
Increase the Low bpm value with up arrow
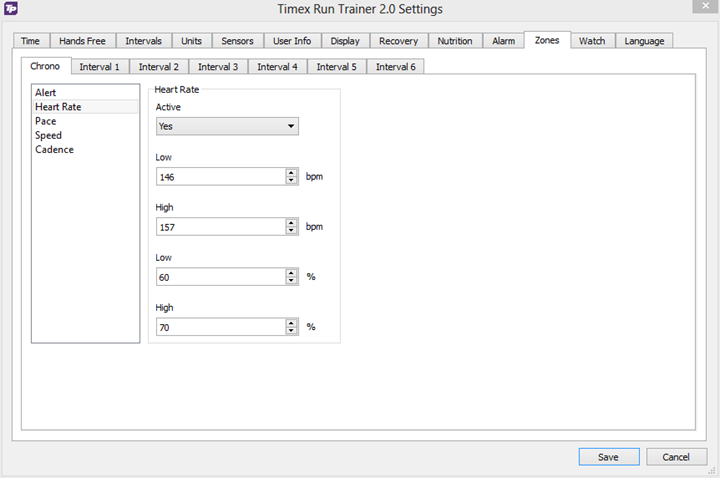292,173
